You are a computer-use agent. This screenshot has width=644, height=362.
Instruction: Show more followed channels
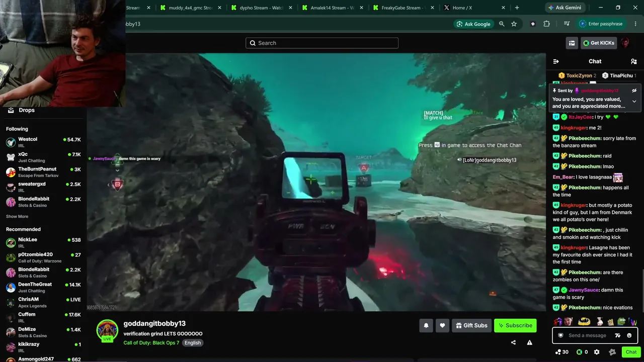pos(17,216)
